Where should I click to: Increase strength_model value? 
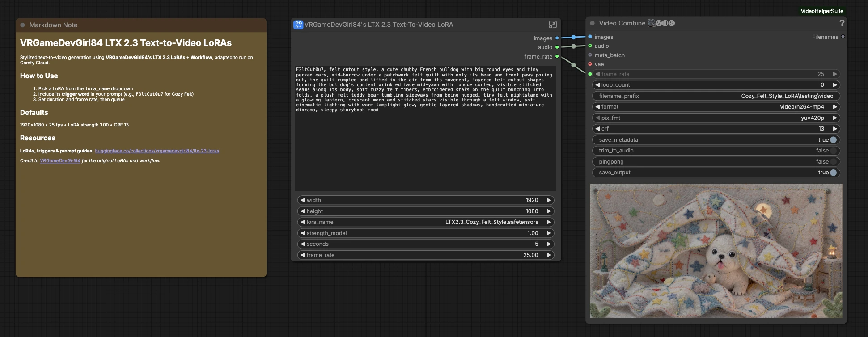(x=549, y=233)
